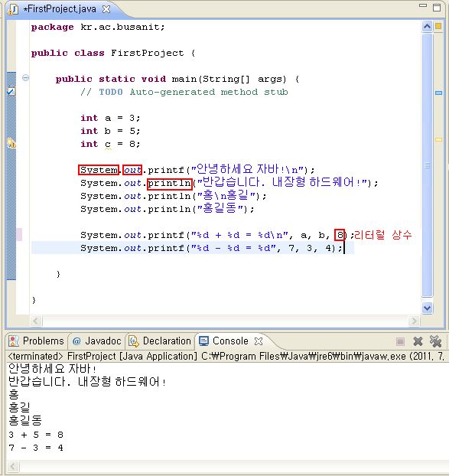Minimize the editor pane
449x476 pixels.
pyautogui.click(x=422, y=5)
